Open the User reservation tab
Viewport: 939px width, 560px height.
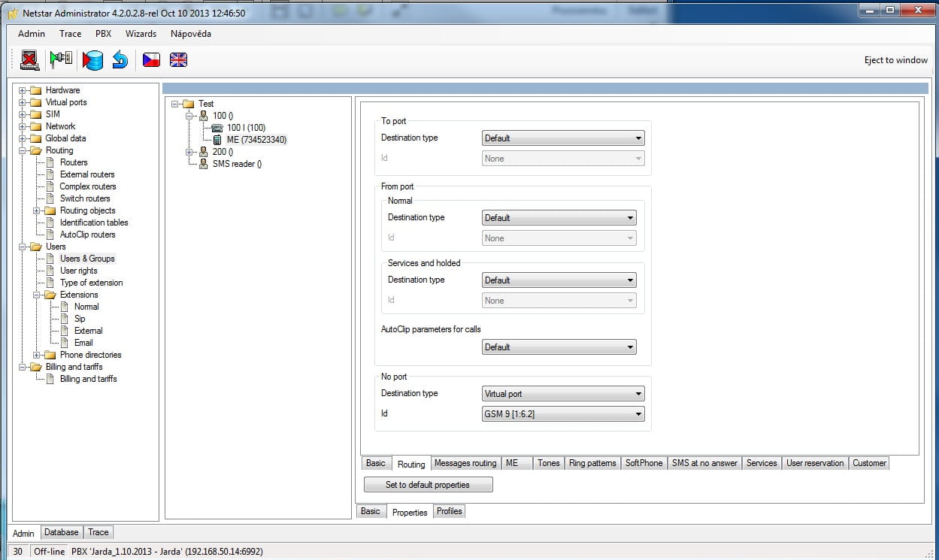815,463
